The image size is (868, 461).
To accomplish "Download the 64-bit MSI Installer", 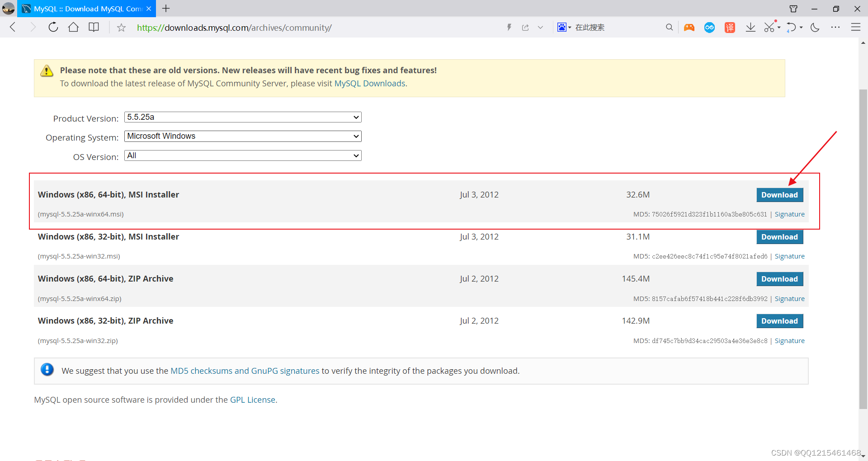I will (x=779, y=195).
